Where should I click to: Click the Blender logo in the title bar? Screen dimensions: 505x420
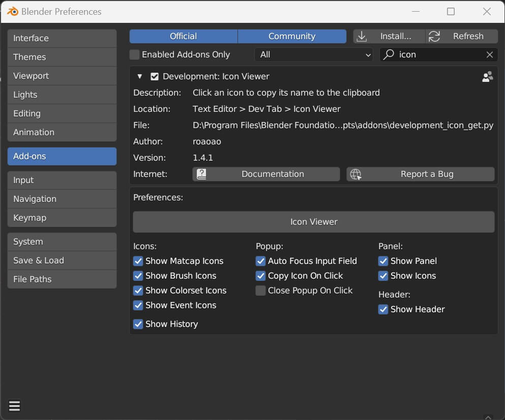[12, 12]
